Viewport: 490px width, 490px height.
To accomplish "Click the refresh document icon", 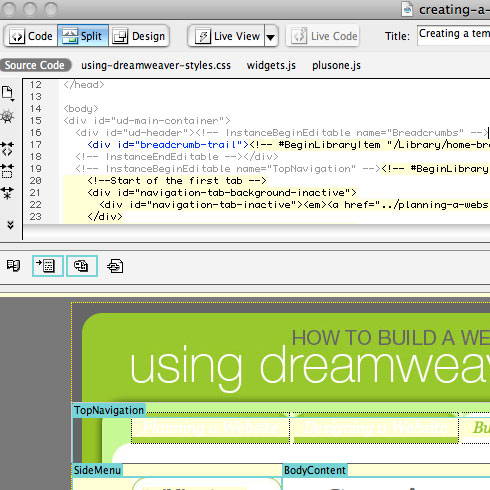I will click(x=115, y=266).
